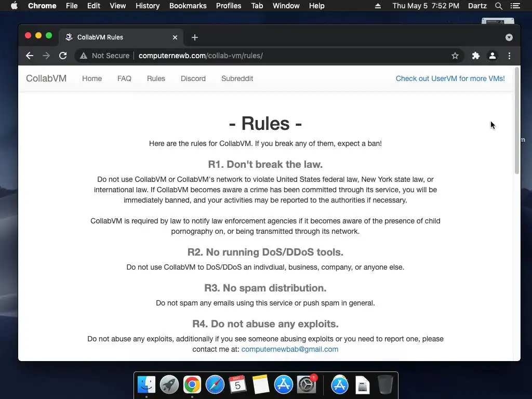Open the Window menu
This screenshot has width=532, height=399.
point(286,6)
